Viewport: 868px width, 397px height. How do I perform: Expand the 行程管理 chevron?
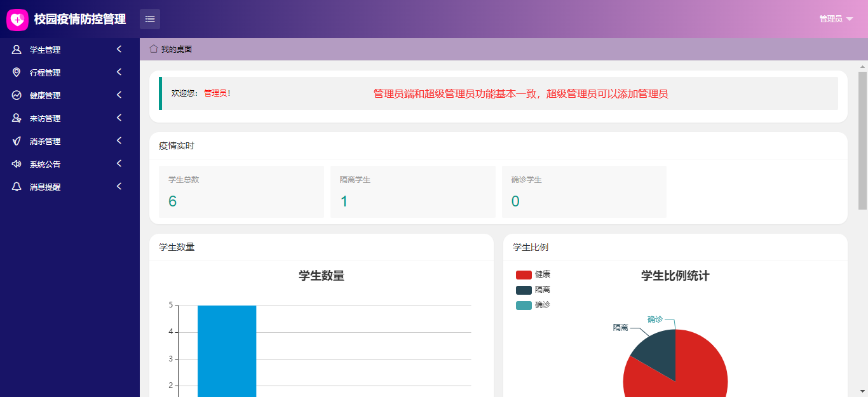[x=119, y=72]
